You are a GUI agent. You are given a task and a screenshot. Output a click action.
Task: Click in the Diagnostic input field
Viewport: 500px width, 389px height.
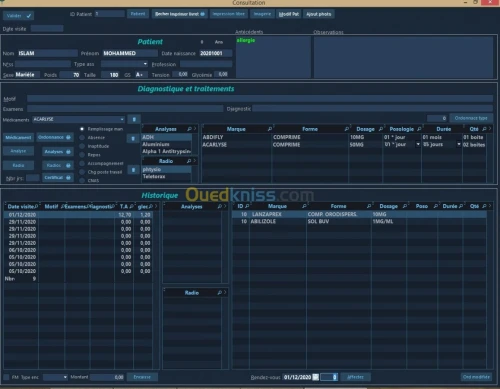pyautogui.click(x=373, y=109)
